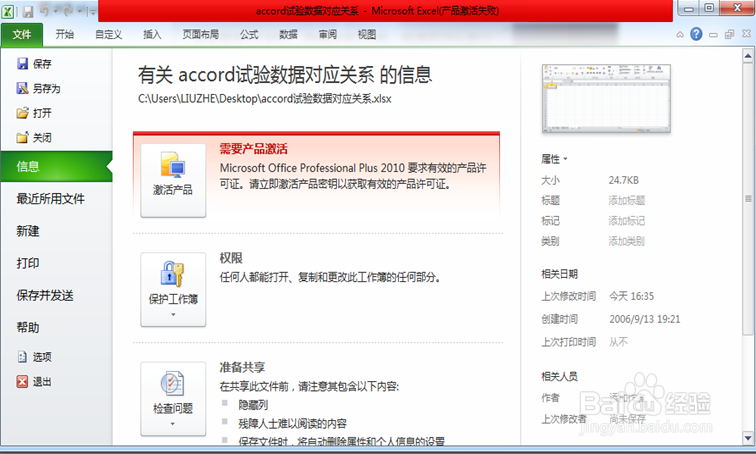Open a file via 打开 entry

pyautogui.click(x=34, y=113)
